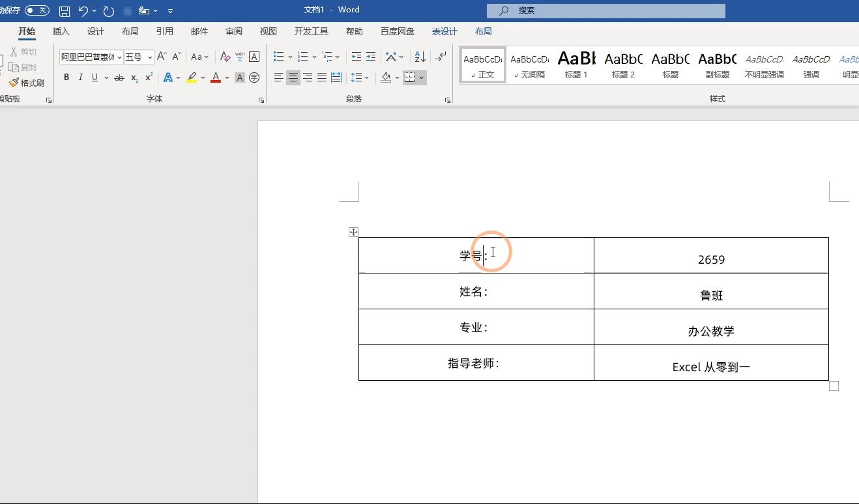Toggle distributed text alignment
The image size is (859, 504).
(336, 77)
